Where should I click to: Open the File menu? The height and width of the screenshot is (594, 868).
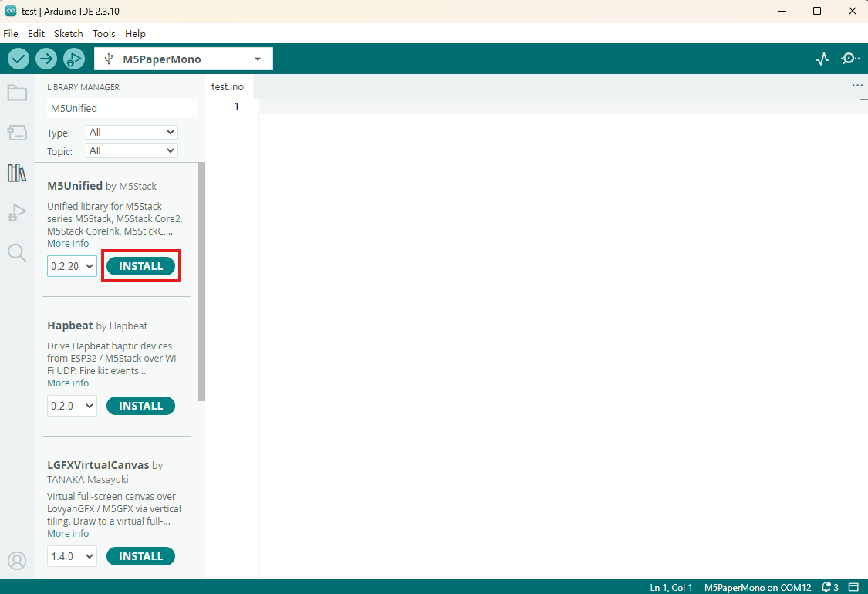pos(11,34)
